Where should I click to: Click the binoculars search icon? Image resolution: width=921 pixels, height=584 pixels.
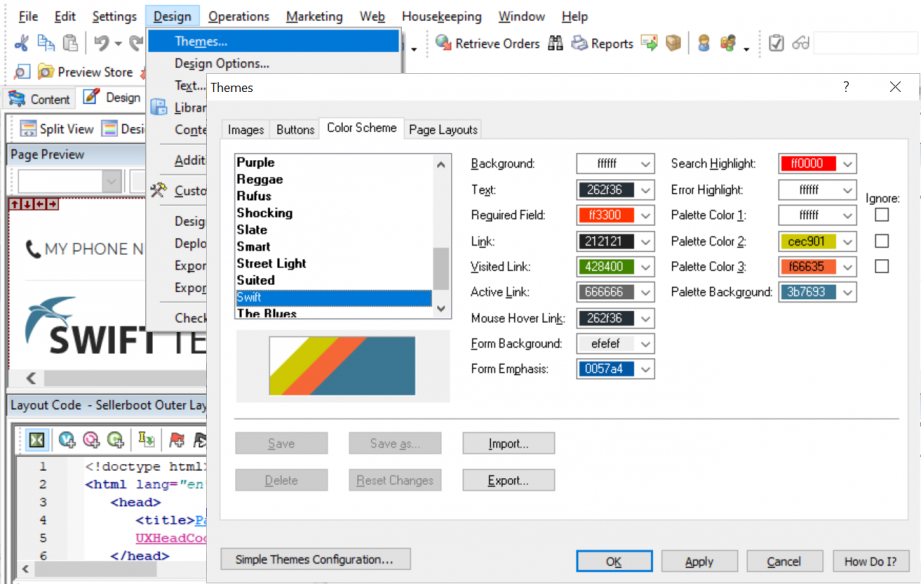click(x=555, y=43)
